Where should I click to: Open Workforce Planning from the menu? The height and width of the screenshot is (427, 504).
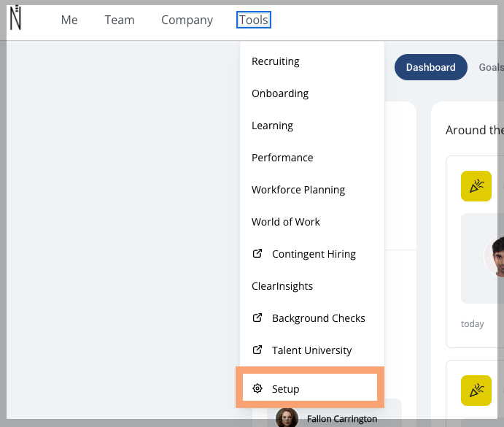298,190
